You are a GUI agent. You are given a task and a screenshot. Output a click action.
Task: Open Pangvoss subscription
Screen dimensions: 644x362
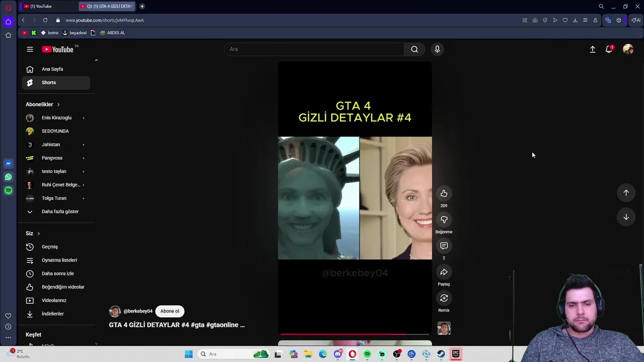click(56, 158)
